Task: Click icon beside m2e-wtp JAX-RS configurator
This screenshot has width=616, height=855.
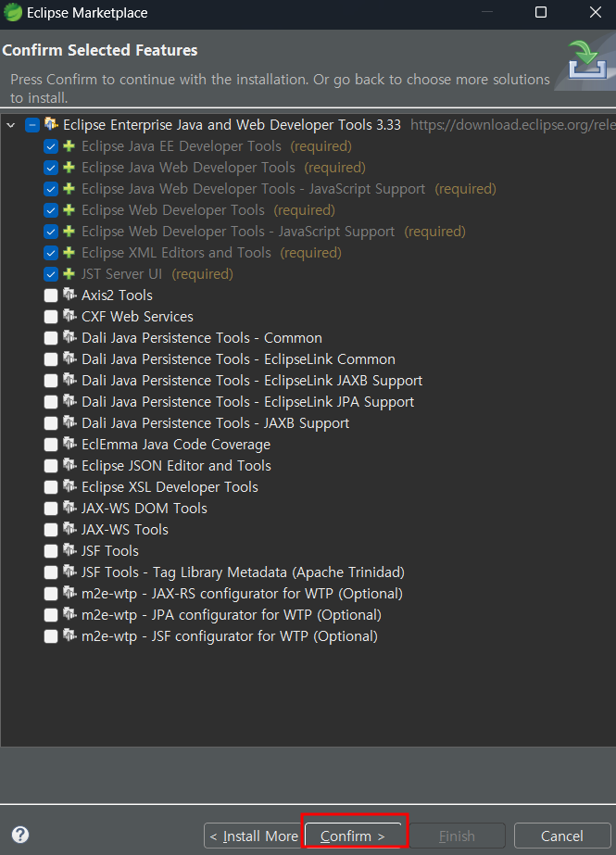Action: coord(69,593)
